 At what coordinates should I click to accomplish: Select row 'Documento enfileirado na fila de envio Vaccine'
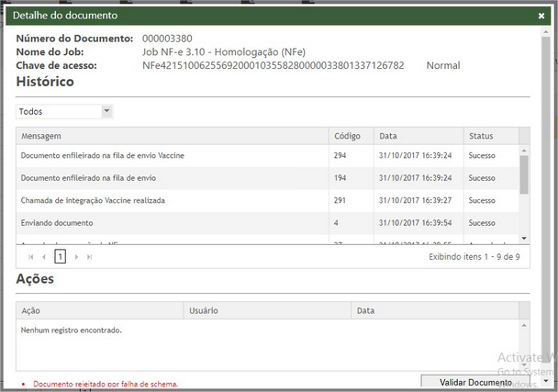click(267, 155)
